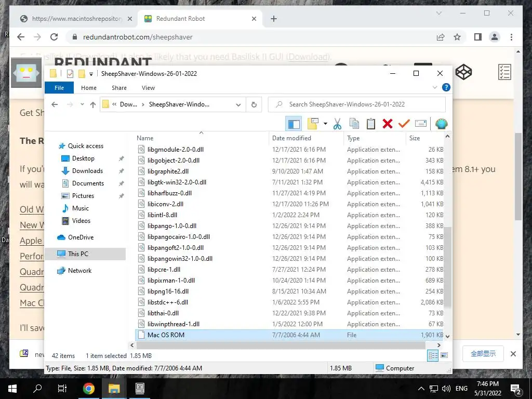532x399 pixels.
Task: Select OneDrive in navigation pane
Action: pos(81,237)
